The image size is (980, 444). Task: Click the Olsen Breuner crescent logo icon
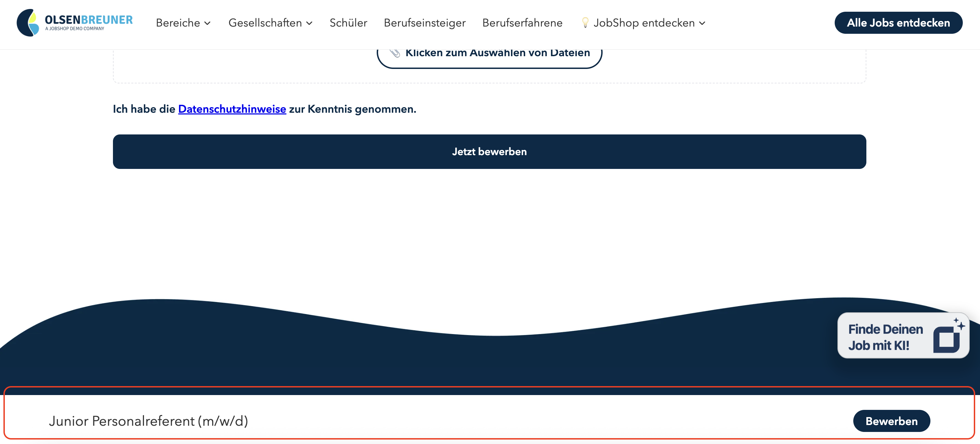point(28,23)
